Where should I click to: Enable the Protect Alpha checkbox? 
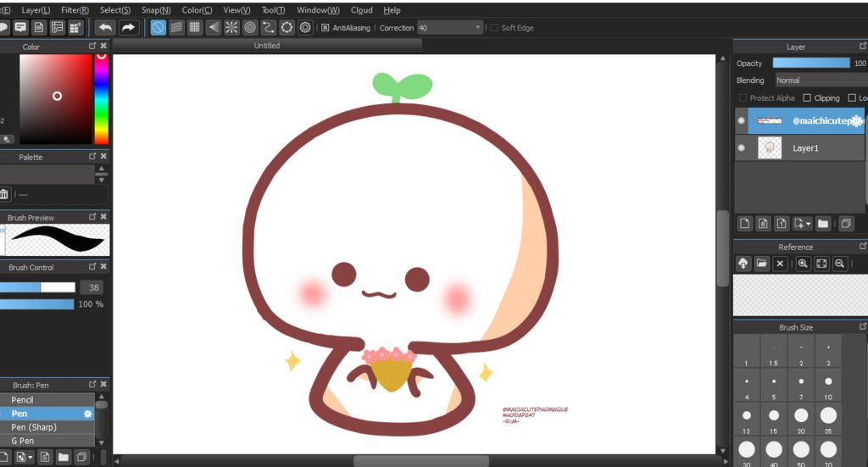coord(743,98)
